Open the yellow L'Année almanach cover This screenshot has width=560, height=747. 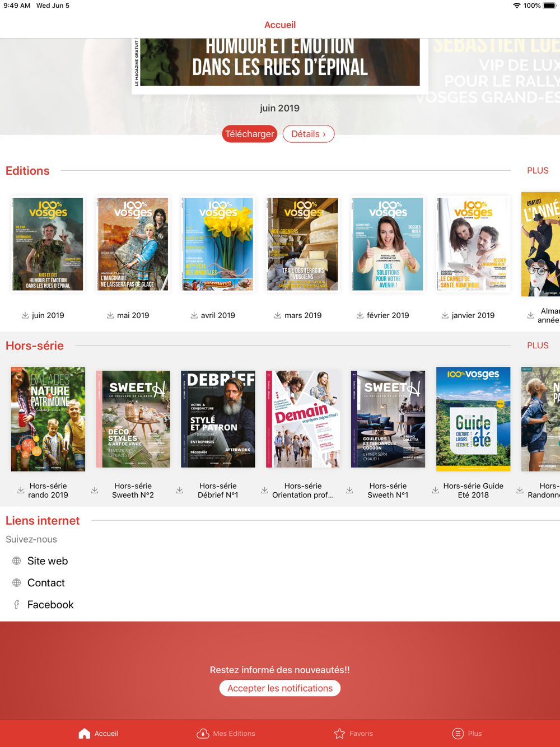540,244
